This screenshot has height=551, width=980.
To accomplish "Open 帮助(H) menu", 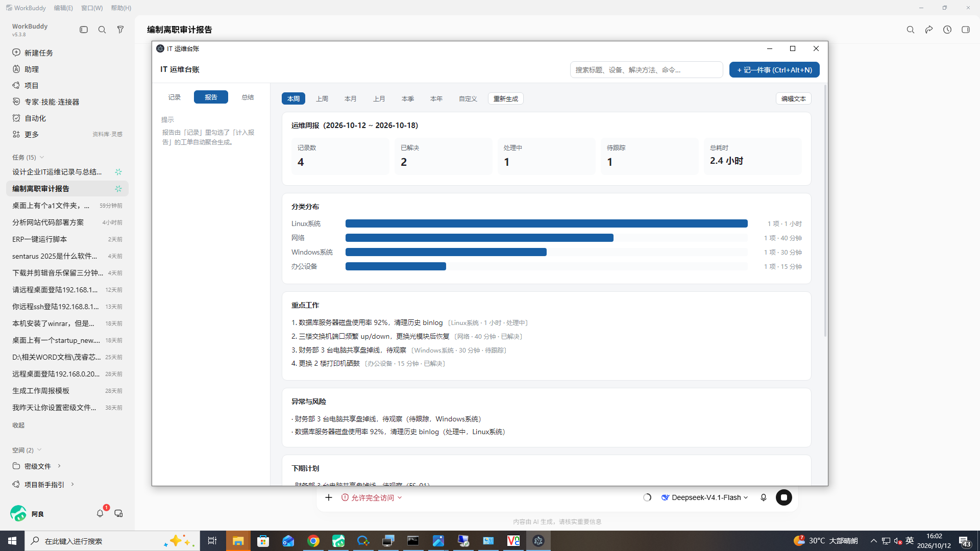I will point(121,8).
